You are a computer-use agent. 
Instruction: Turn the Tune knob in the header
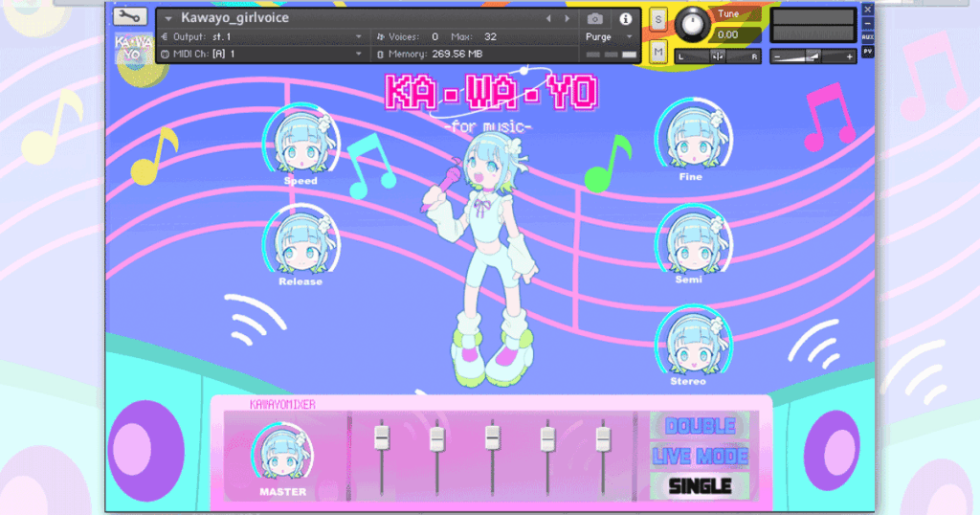pos(692,25)
